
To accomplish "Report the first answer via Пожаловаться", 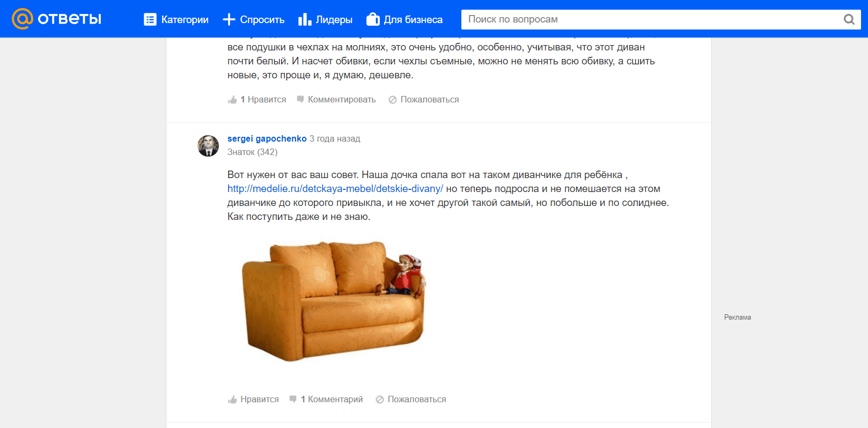I will click(x=430, y=100).
